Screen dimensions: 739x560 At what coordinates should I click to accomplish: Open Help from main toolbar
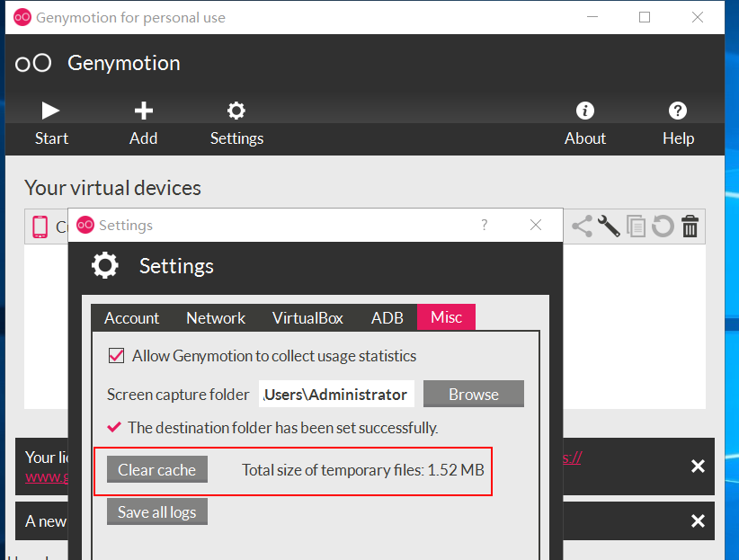(678, 123)
